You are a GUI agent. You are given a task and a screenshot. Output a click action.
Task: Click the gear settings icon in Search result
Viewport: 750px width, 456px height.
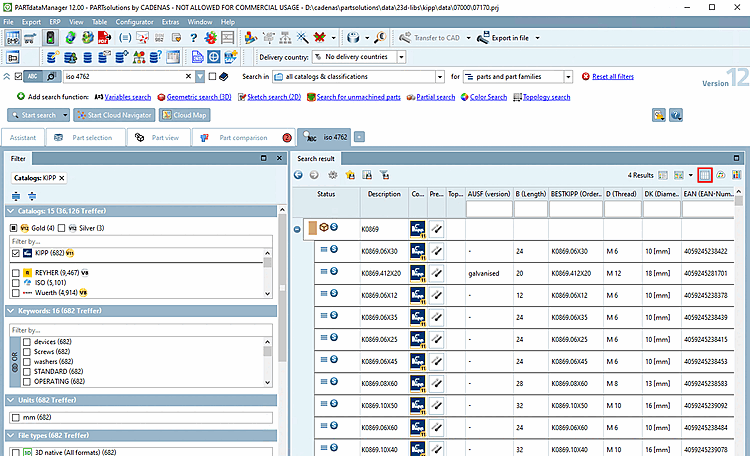332,175
